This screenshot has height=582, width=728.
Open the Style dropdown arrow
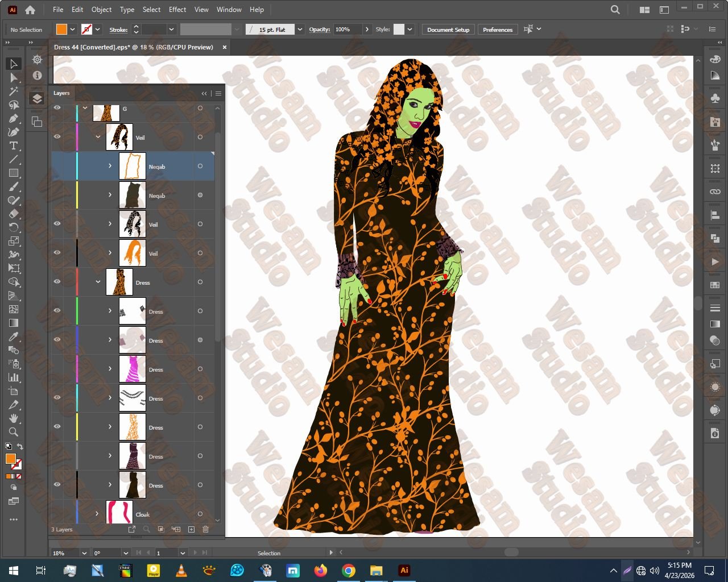(x=409, y=30)
